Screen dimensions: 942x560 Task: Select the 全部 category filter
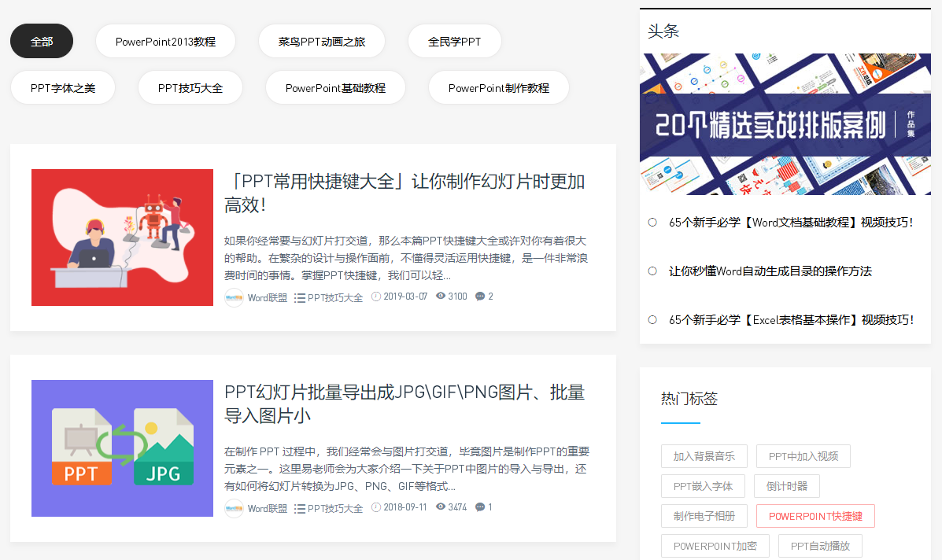tap(42, 42)
